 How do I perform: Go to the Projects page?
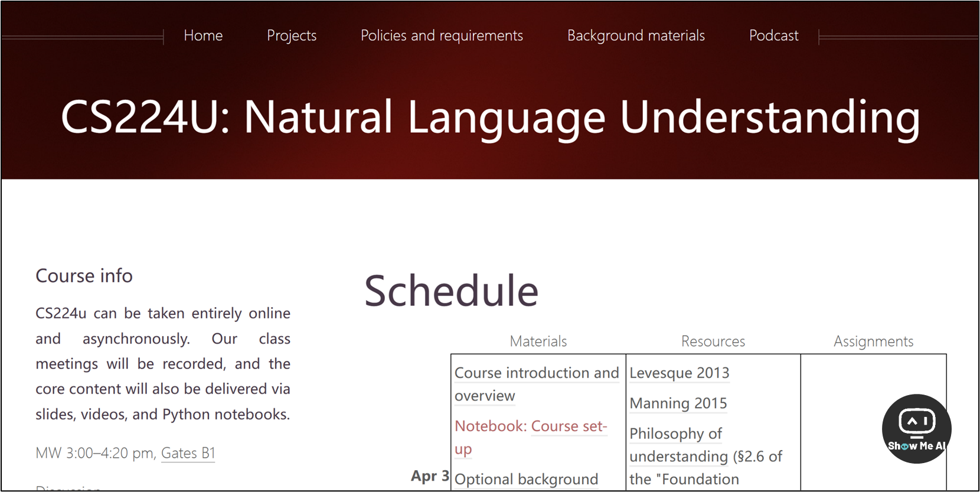292,35
